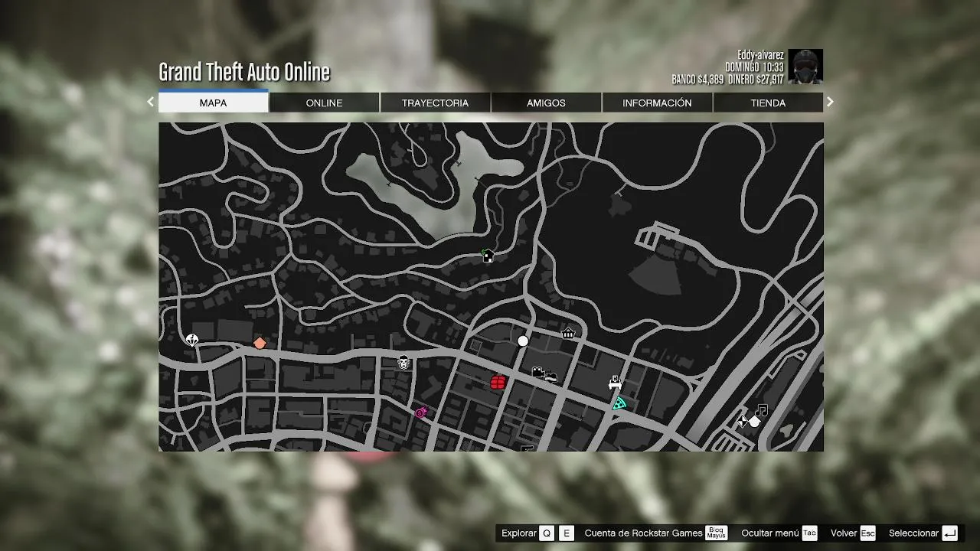The height and width of the screenshot is (551, 980).
Task: Click the Seleccionar enter prompt
Action: [923, 533]
